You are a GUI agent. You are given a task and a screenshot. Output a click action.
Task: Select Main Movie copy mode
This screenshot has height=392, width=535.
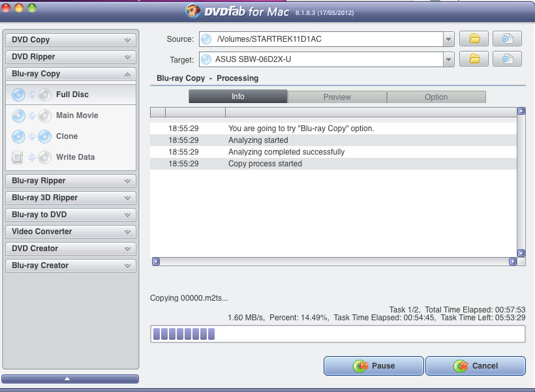pyautogui.click(x=70, y=115)
